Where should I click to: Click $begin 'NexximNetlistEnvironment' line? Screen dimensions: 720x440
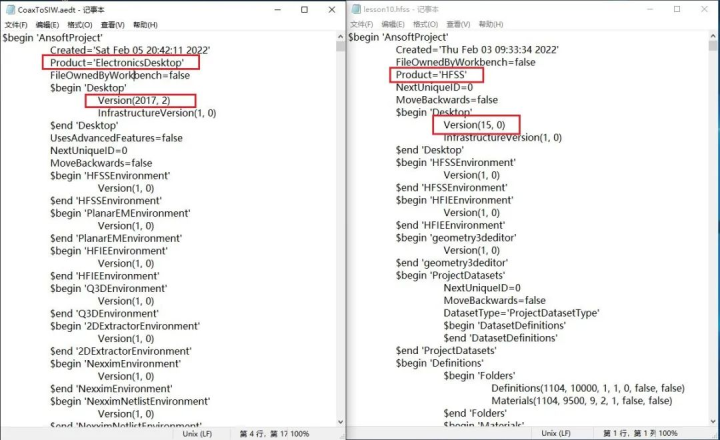130,402
